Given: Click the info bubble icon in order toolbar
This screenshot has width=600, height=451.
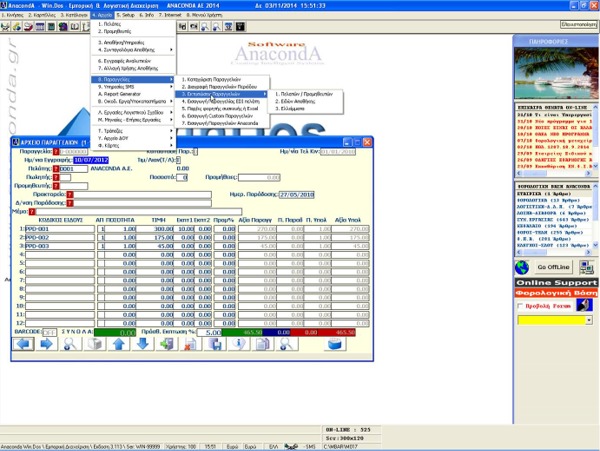Looking at the screenshot, I should pos(239,344).
